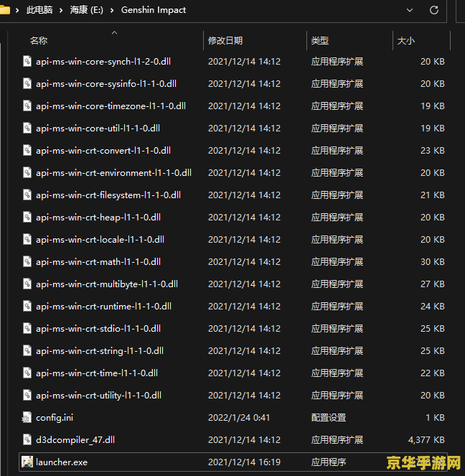Click the 1 KB size of config.ini

click(x=435, y=418)
